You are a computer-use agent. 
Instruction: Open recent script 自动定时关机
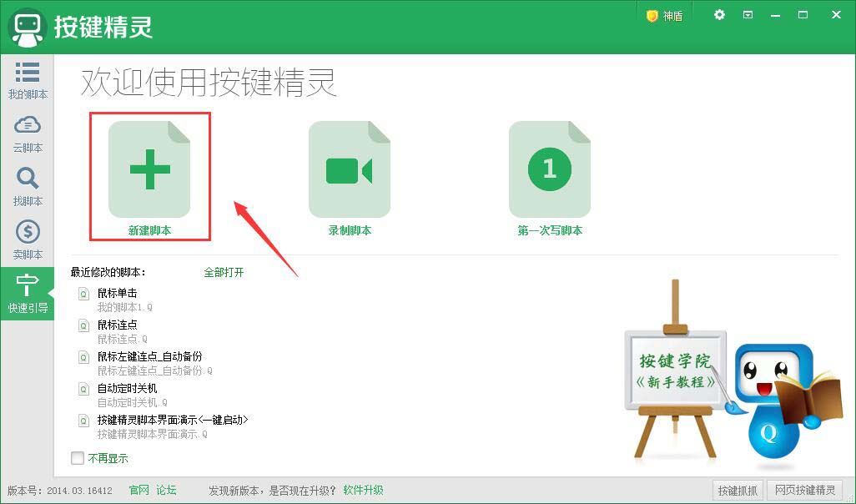pyautogui.click(x=127, y=388)
